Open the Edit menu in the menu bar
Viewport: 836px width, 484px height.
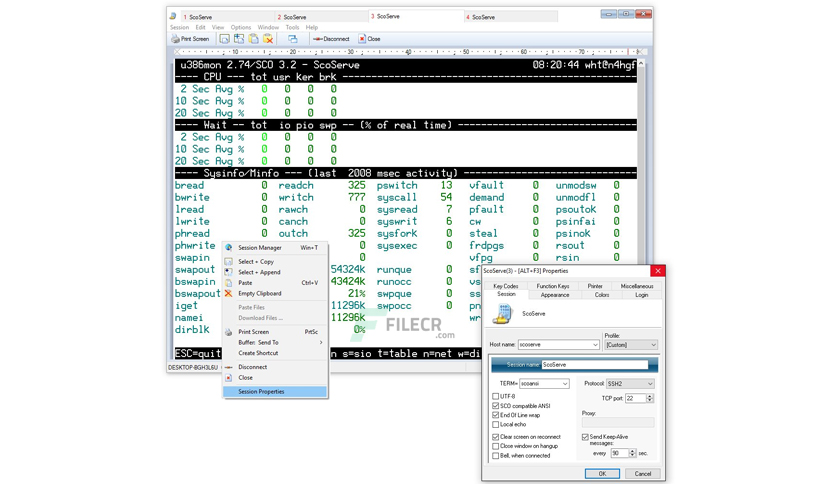point(200,27)
